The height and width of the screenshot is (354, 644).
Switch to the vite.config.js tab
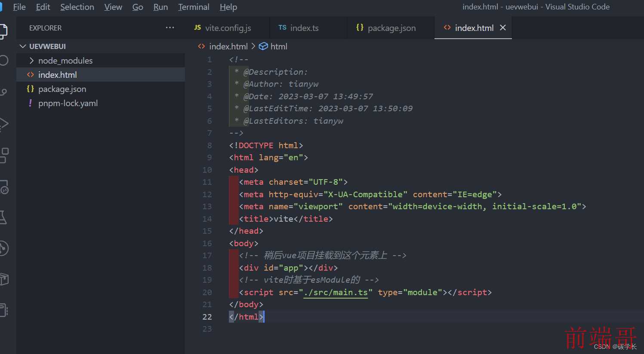227,28
